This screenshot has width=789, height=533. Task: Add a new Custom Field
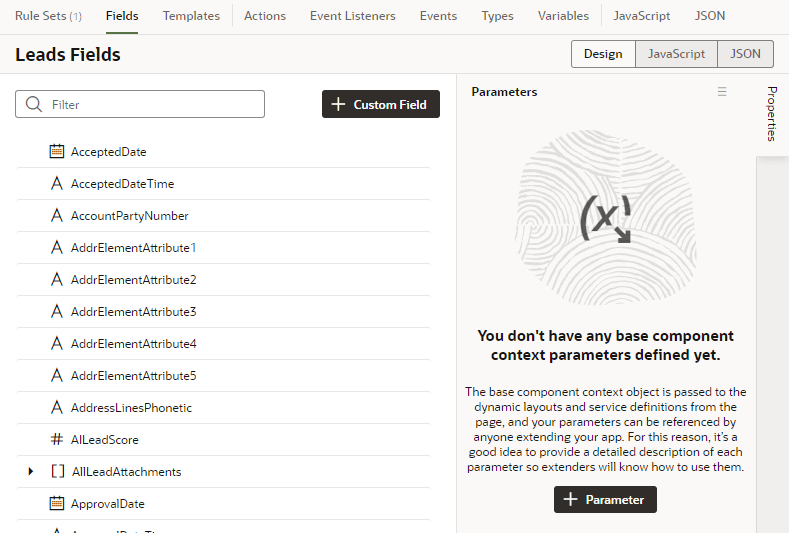pyautogui.click(x=381, y=104)
